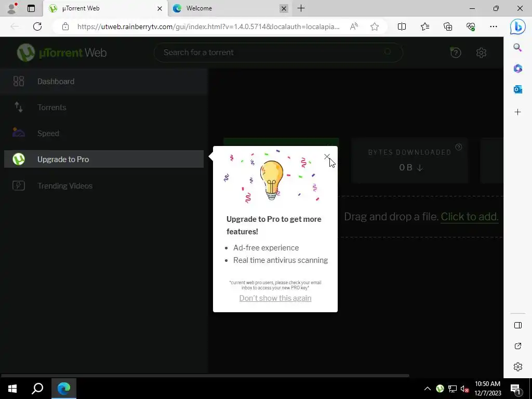Click the Read aloud icon
This screenshot has width=532, height=399.
(x=354, y=26)
